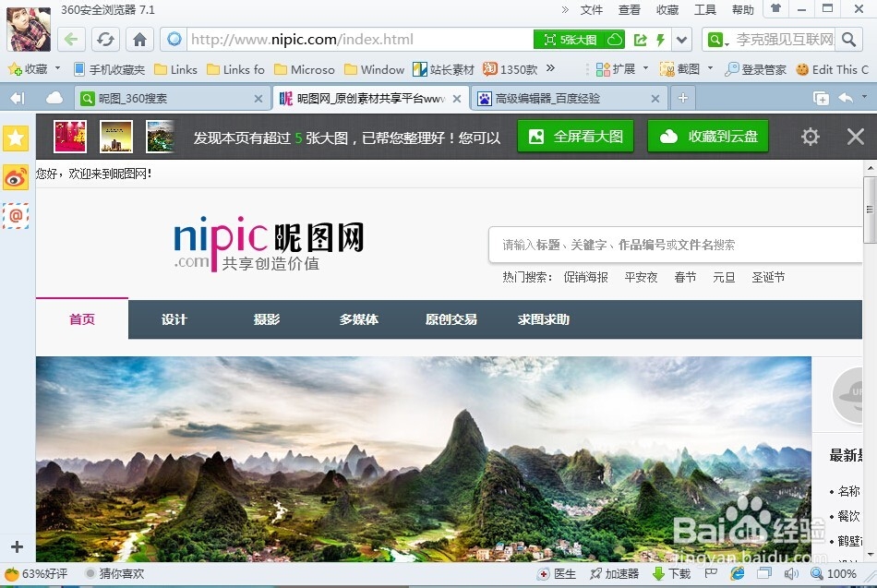Open the 工具 menu
The width and height of the screenshot is (877, 588).
704,9
